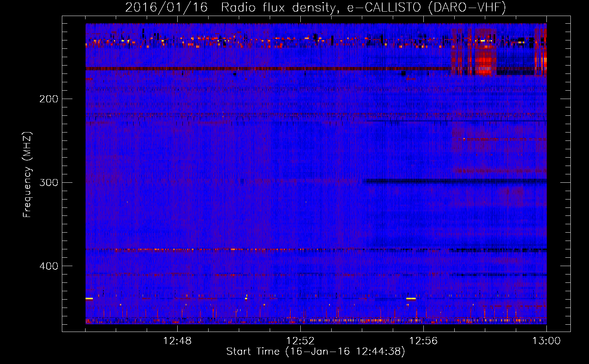Click the 'Start Time (16-Jan-16 12:44:38)' label
The image size is (589, 364).
point(316,352)
